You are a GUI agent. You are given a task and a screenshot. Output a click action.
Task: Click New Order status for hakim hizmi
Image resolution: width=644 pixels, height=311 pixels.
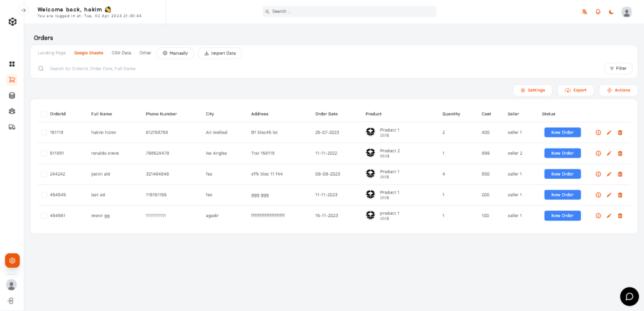[x=562, y=132]
